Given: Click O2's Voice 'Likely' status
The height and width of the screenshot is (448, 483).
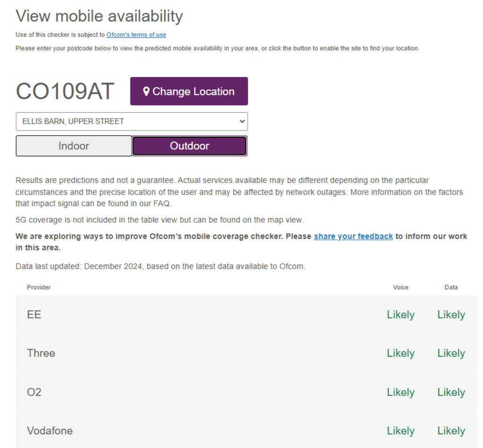Looking at the screenshot, I should click(x=400, y=392).
